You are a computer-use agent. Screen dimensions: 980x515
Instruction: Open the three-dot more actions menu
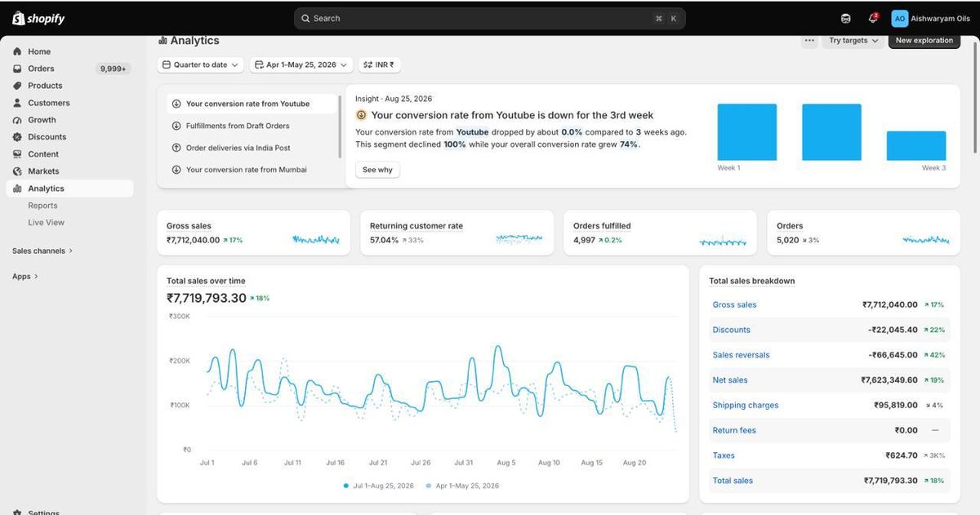tap(809, 40)
